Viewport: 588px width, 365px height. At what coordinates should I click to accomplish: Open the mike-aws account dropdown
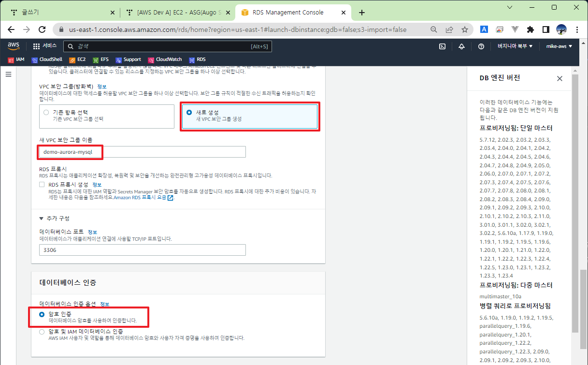(559, 46)
